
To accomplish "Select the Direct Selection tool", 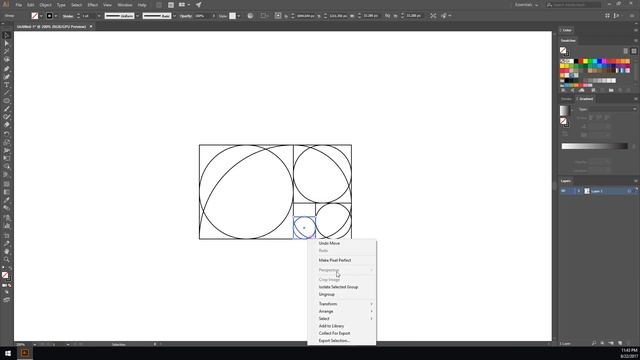I will point(6,44).
